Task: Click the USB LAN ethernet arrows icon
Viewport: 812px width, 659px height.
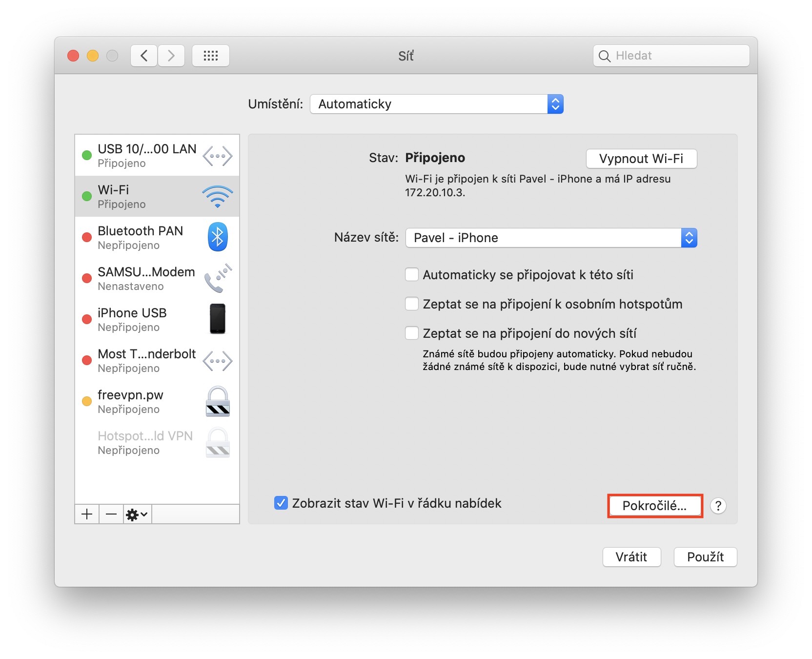Action: coord(218,156)
